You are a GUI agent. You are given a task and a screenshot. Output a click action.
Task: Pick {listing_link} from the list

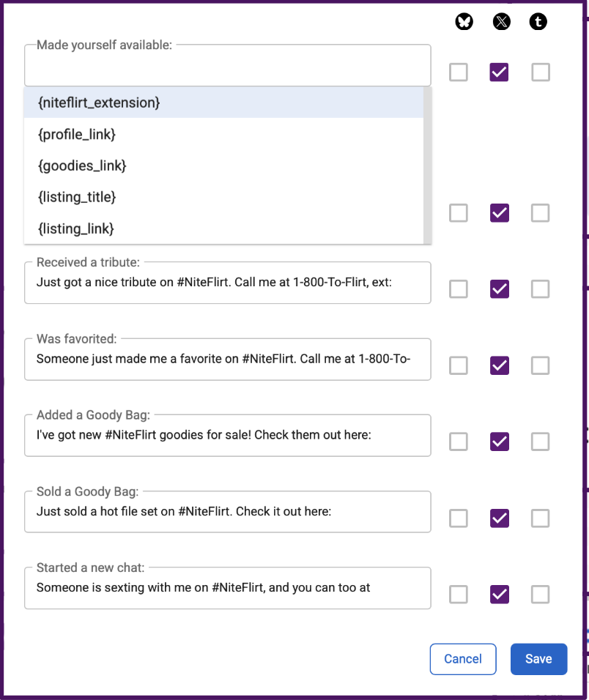click(x=223, y=228)
